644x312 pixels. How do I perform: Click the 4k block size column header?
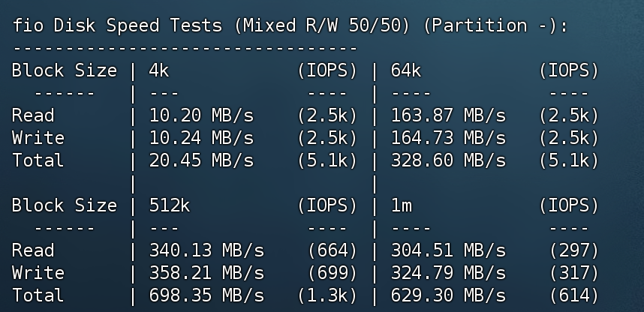(x=159, y=70)
